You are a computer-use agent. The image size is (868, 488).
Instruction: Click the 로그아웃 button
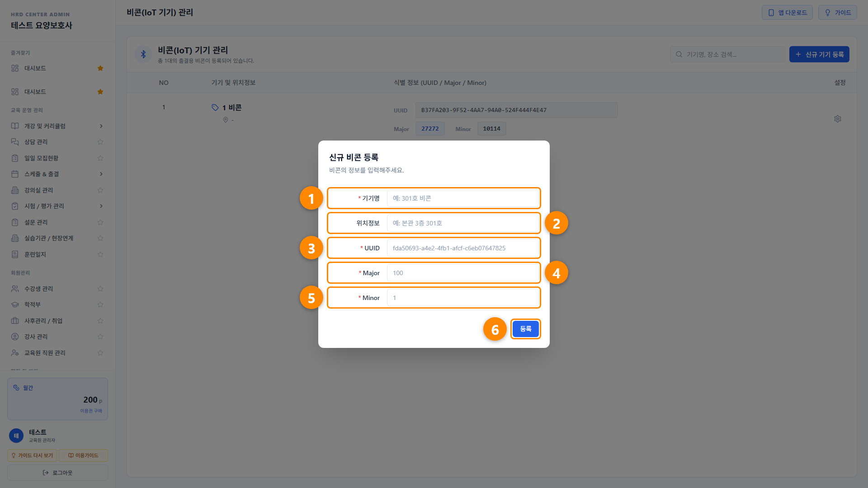click(57, 473)
